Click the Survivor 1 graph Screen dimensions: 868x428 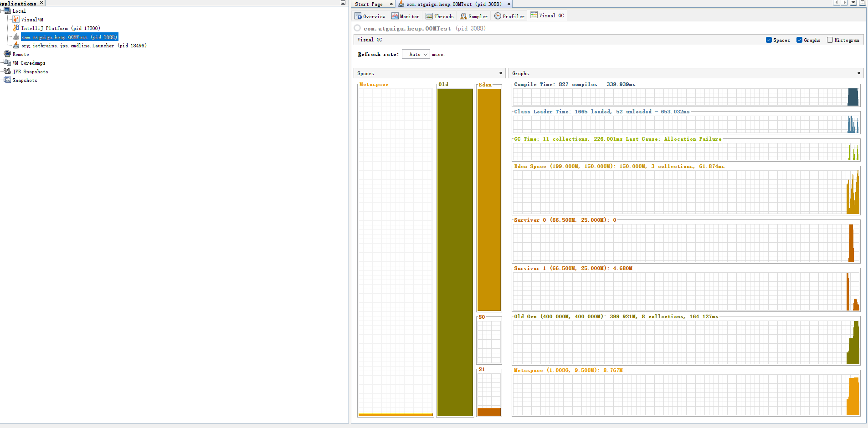[x=686, y=291]
